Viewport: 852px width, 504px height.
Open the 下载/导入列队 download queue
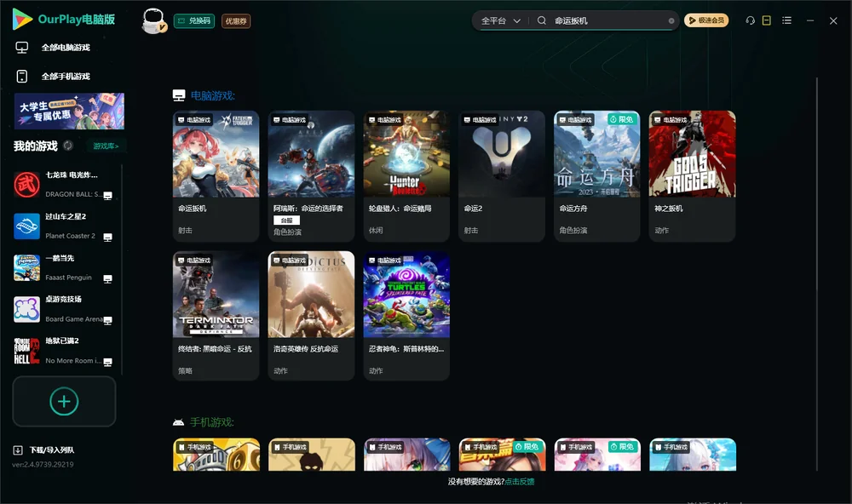[44, 450]
